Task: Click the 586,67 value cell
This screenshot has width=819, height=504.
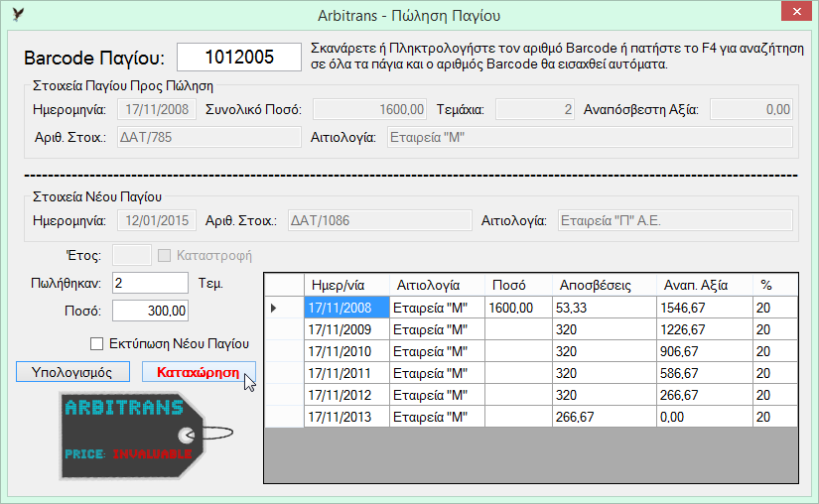Action: pos(705,374)
